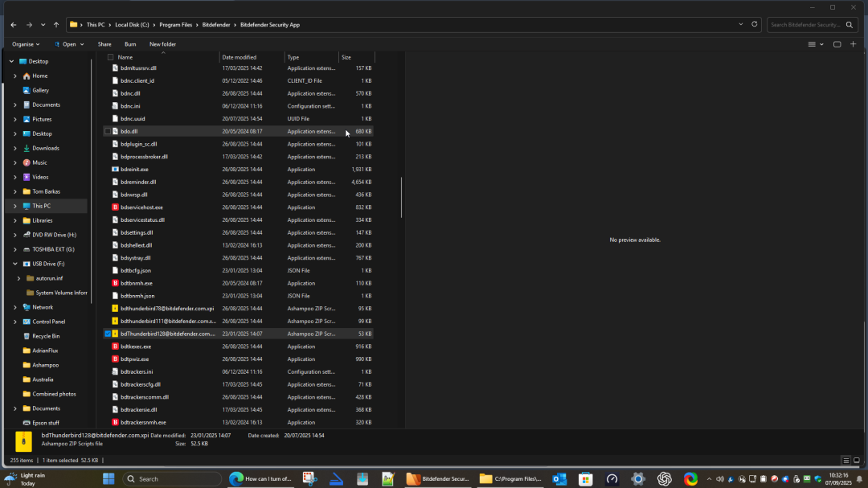The image size is (868, 488).
Task: Click the Downloads folder icon in sidebar
Action: point(27,149)
